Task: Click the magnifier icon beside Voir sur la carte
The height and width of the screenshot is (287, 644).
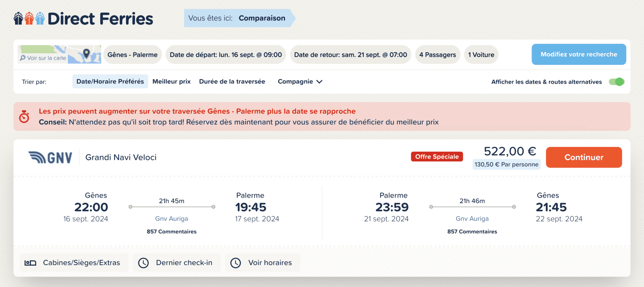Action: (23, 58)
